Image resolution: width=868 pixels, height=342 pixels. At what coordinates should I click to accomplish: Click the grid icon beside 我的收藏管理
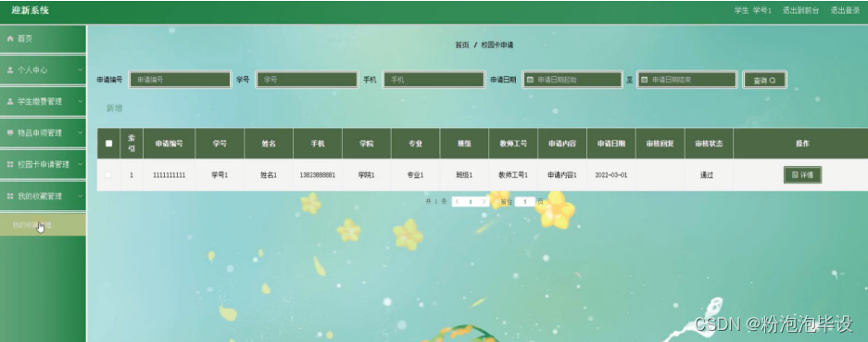pyautogui.click(x=10, y=196)
